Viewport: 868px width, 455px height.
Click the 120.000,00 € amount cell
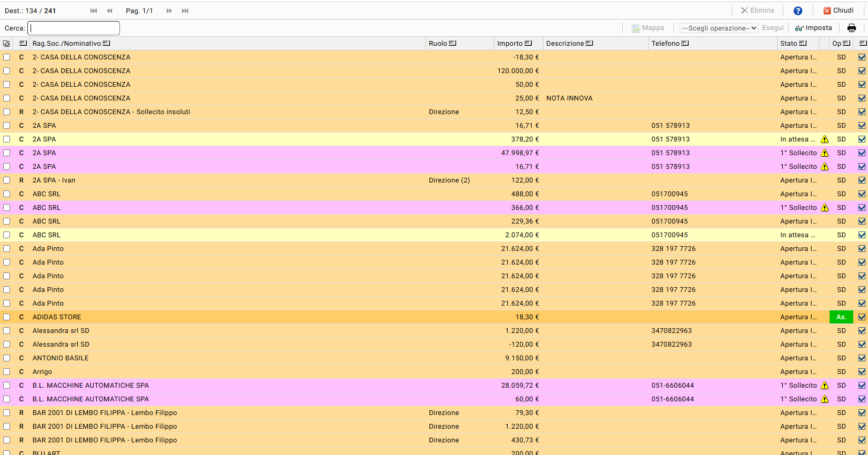[518, 71]
